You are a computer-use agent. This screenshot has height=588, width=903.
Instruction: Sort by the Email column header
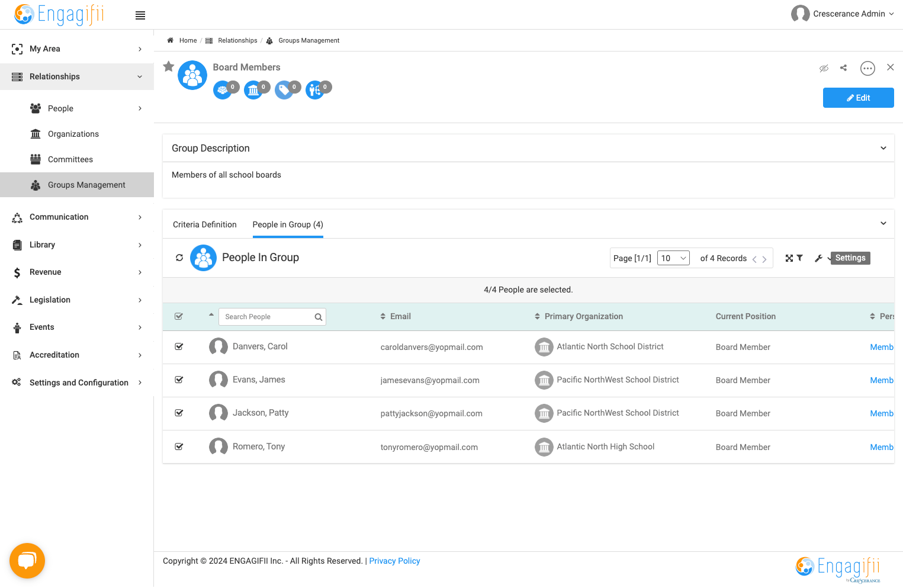[x=396, y=316]
